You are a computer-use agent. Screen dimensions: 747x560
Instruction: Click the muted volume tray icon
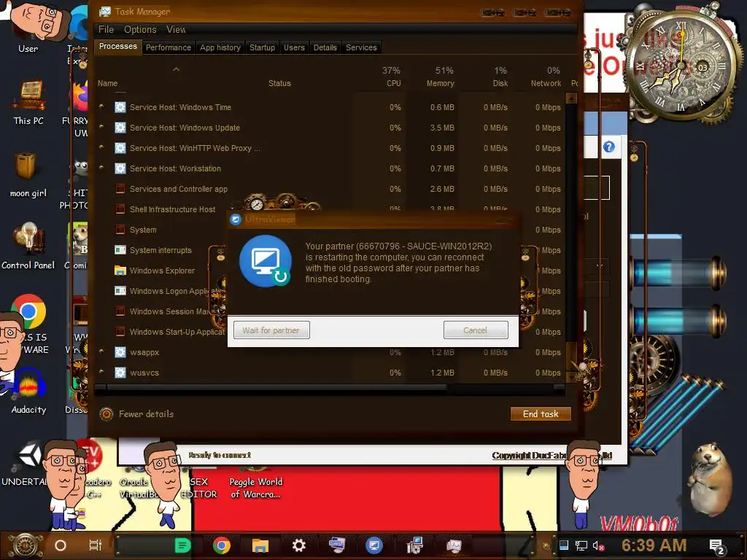[598, 545]
